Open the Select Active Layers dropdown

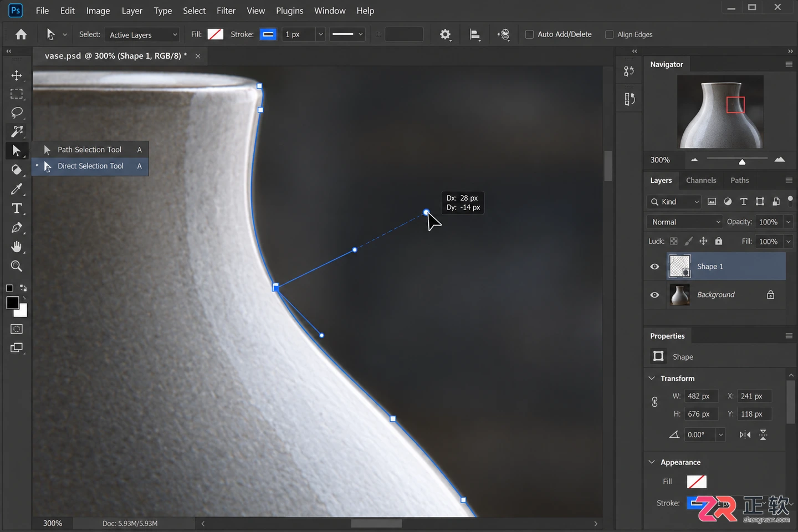(x=143, y=34)
